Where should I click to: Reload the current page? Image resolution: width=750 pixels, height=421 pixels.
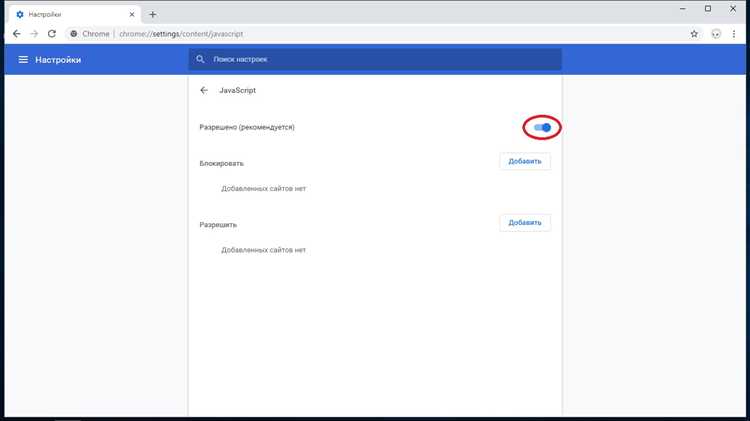click(52, 34)
